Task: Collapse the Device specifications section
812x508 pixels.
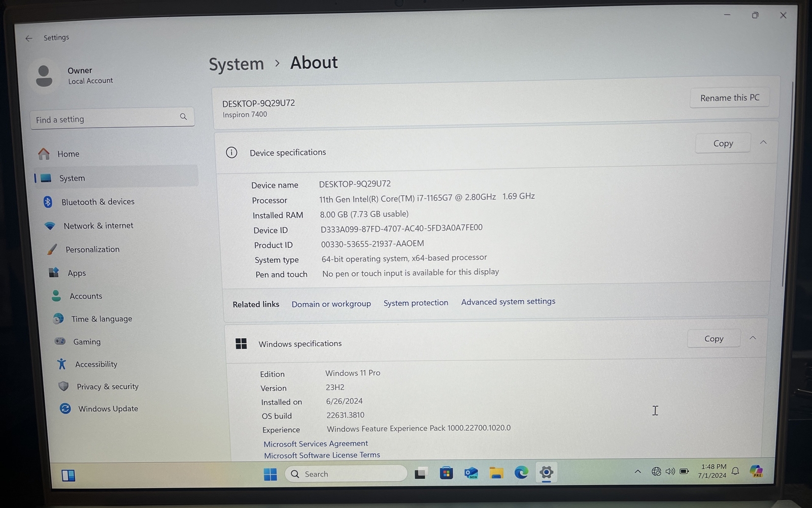Action: (x=763, y=142)
